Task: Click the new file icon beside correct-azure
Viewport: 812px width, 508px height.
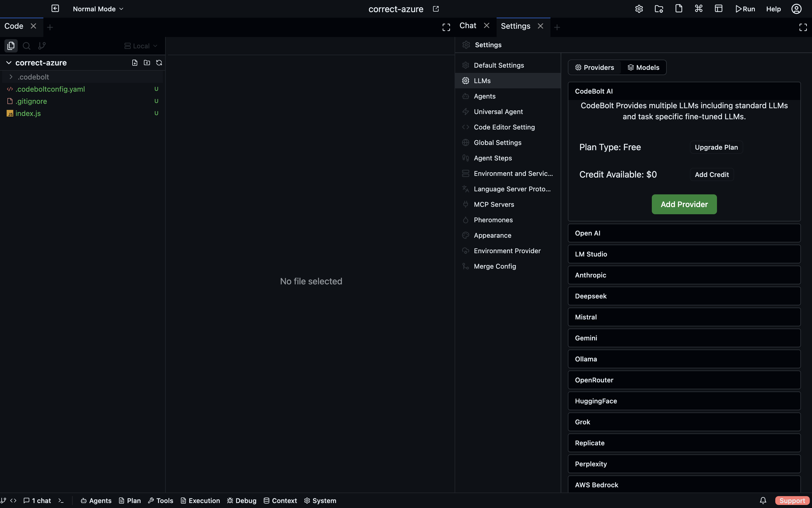Action: 135,63
